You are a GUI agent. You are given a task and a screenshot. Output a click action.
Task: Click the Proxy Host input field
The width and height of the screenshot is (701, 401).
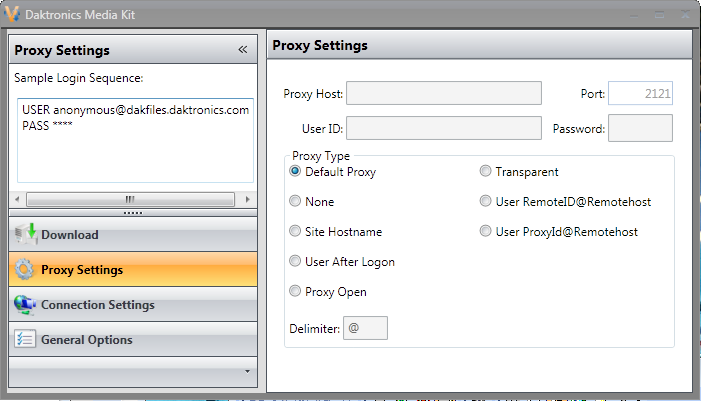tap(443, 94)
